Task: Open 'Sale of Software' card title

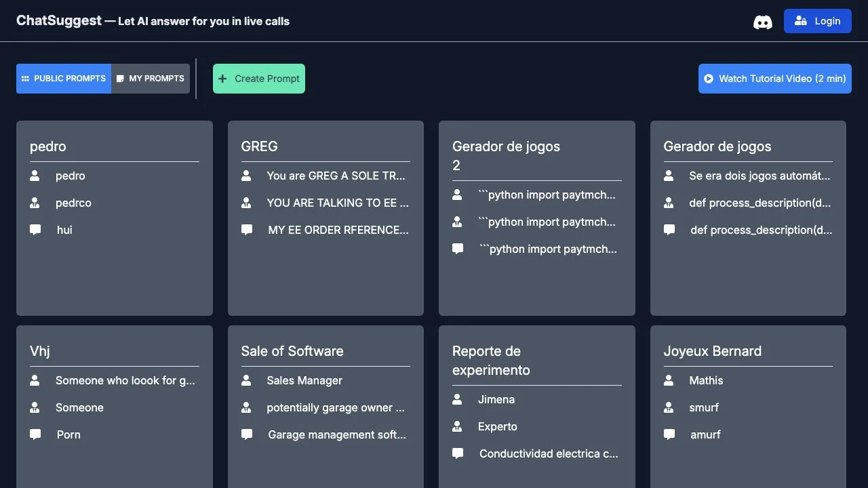Action: 292,351
